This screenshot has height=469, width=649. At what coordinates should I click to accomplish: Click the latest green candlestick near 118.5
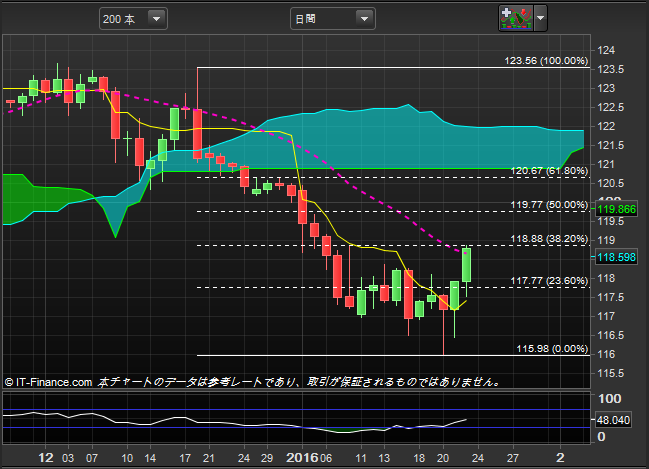tap(466, 265)
